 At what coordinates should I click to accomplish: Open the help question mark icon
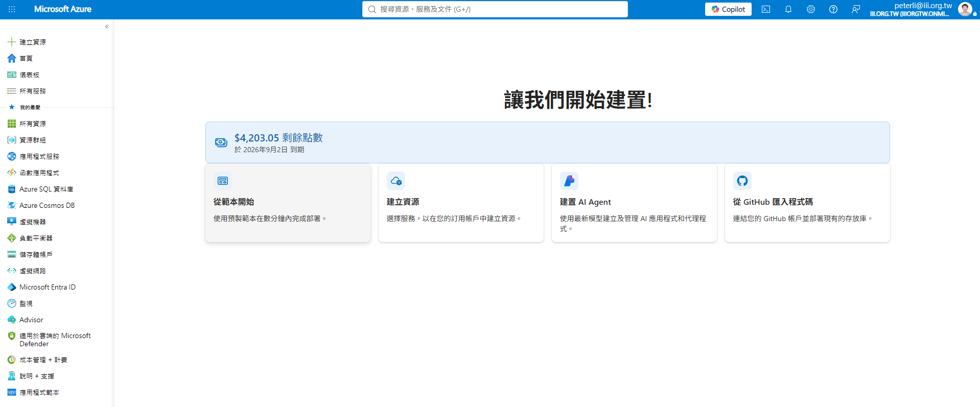(x=833, y=9)
